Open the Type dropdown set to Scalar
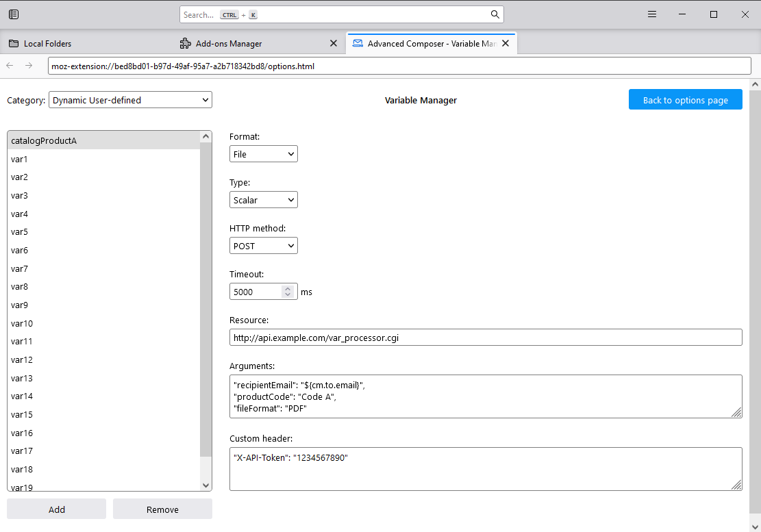 point(263,200)
